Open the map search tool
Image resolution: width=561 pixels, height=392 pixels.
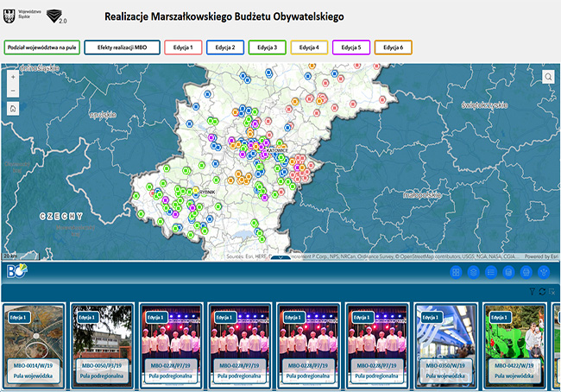point(548,77)
